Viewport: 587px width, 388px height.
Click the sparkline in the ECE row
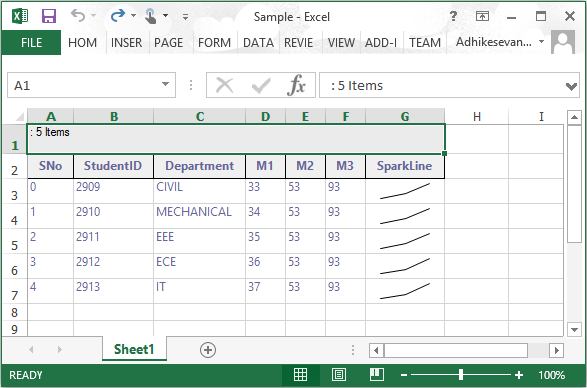(x=405, y=266)
